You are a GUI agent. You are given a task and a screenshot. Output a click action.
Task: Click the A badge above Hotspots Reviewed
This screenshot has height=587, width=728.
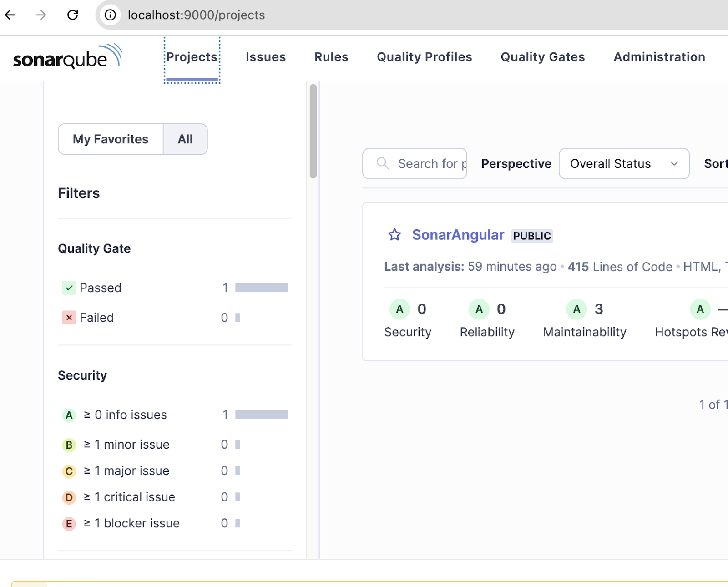(701, 309)
